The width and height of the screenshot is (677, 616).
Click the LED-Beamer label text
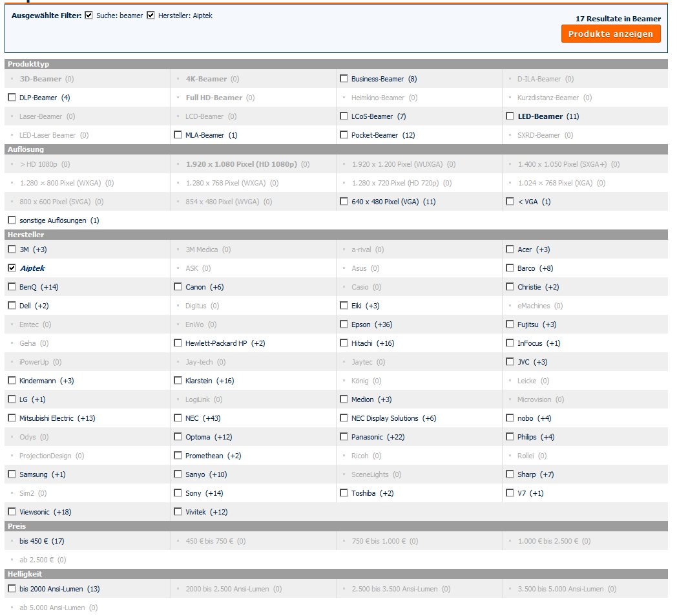(x=540, y=116)
